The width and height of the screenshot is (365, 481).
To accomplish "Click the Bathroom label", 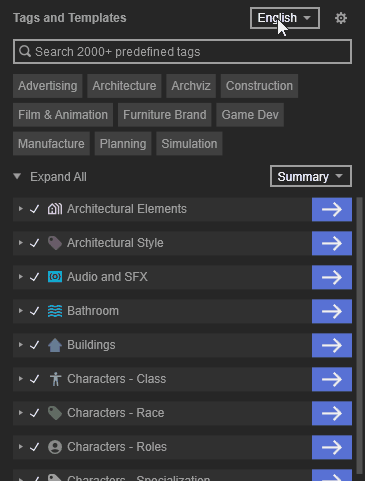I will click(93, 311).
